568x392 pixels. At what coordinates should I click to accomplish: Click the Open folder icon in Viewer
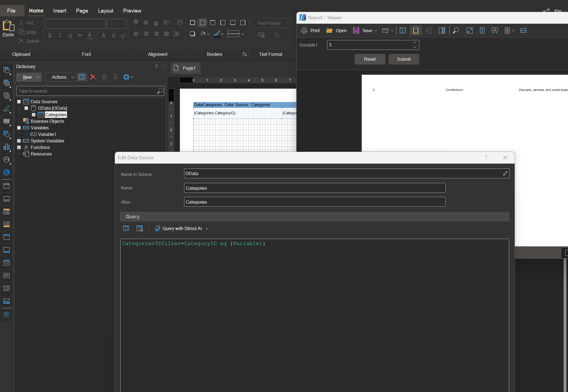pyautogui.click(x=329, y=30)
